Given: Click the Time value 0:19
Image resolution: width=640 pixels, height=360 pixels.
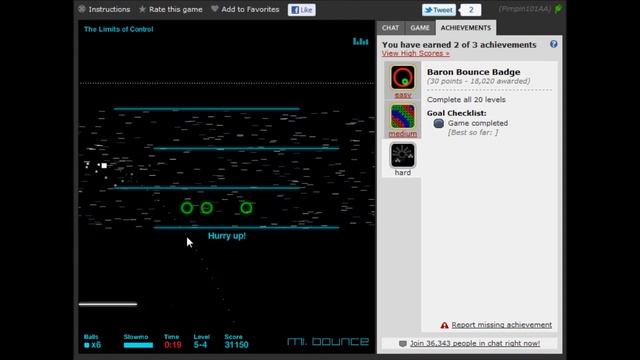Looking at the screenshot, I should tap(173, 345).
